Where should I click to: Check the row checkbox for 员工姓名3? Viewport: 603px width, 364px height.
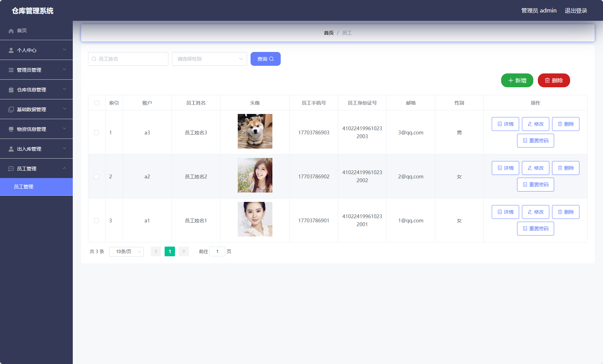point(96,132)
